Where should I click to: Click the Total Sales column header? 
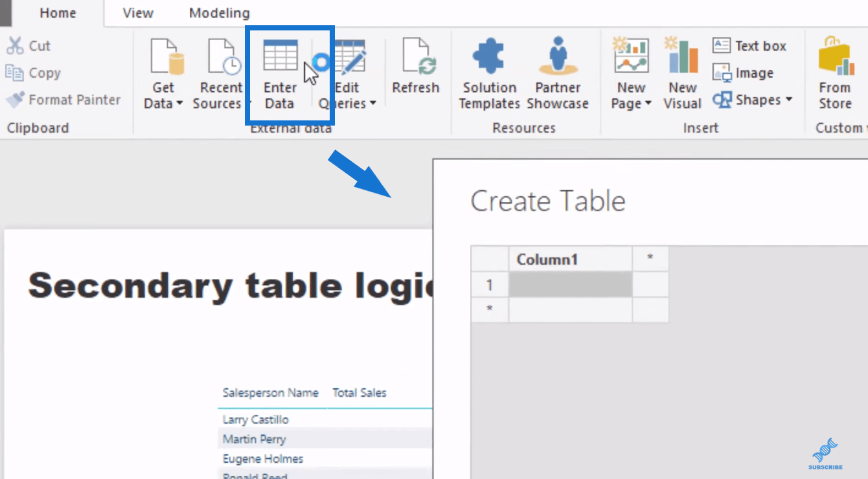360,393
